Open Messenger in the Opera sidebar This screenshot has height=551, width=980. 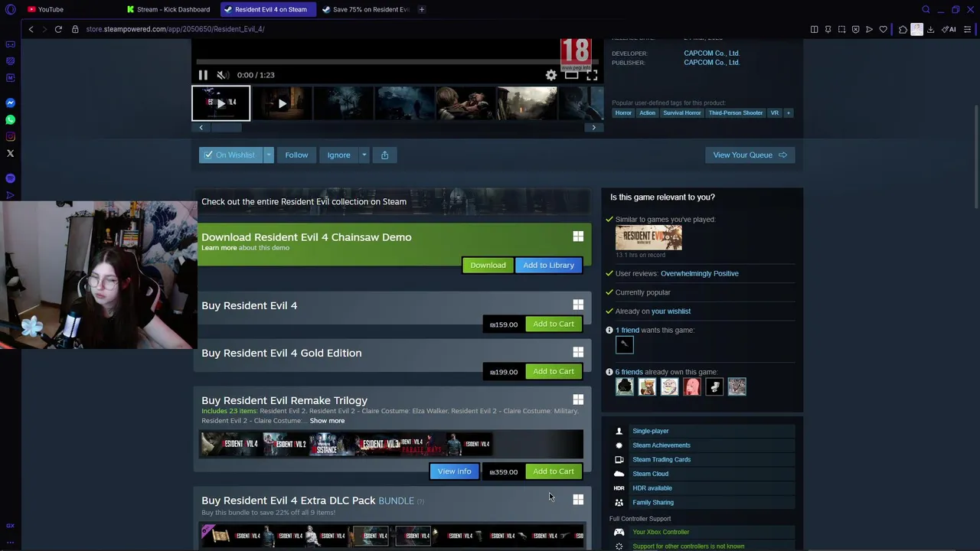coord(10,103)
